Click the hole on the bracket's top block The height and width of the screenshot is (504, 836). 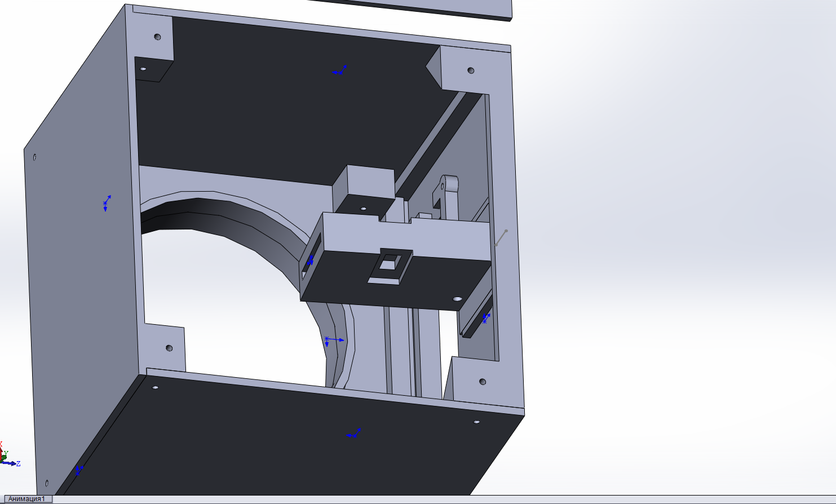363,209
